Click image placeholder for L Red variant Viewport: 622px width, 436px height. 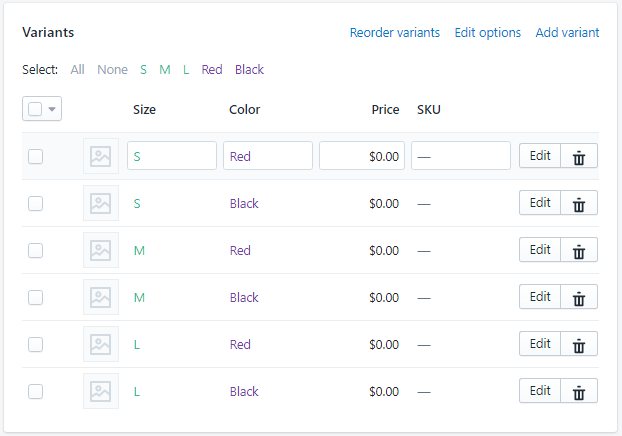pyautogui.click(x=100, y=344)
